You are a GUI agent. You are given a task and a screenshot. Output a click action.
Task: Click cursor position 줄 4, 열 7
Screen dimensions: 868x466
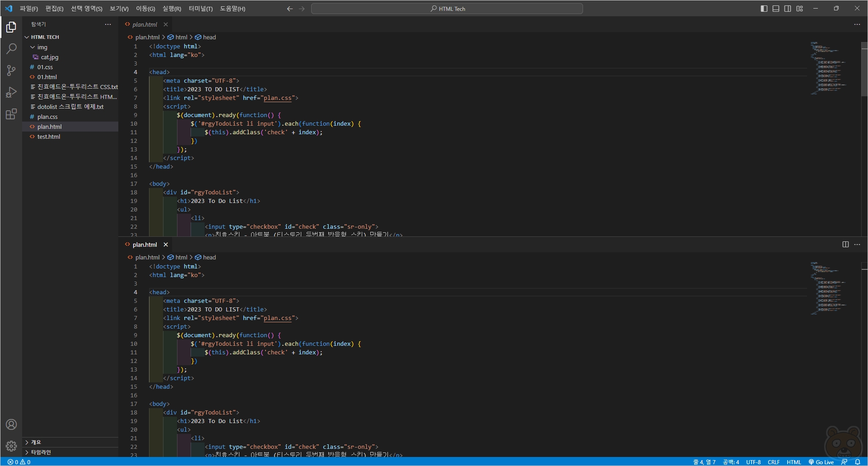705,462
